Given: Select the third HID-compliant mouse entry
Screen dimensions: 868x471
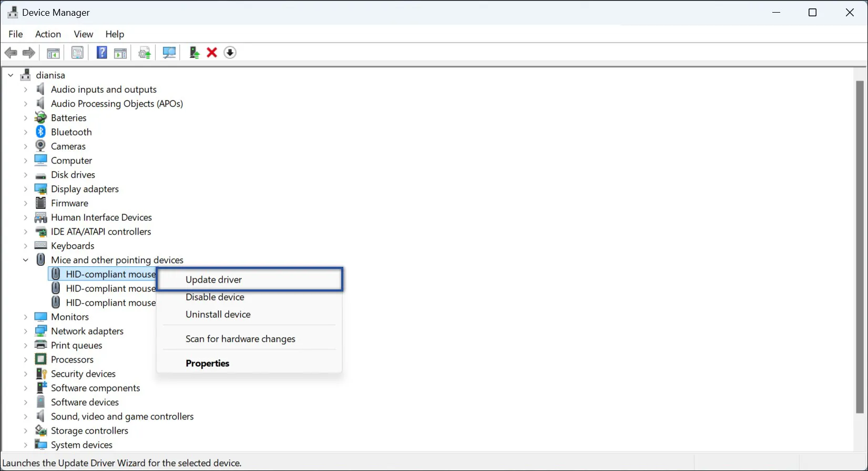Looking at the screenshot, I should (110, 303).
